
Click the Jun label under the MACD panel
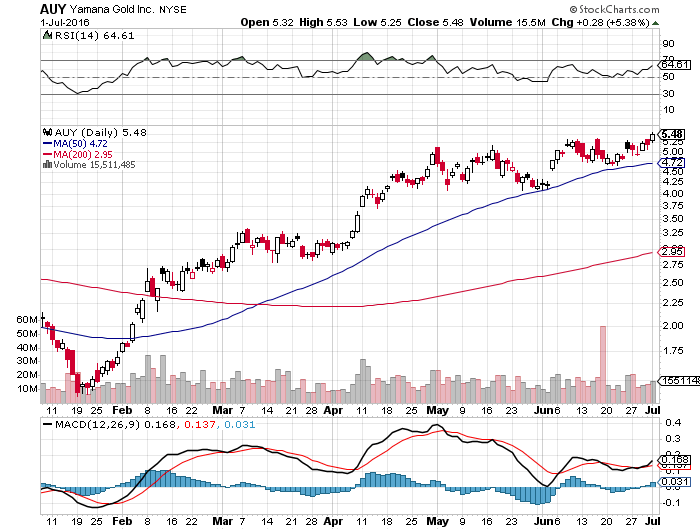coord(544,521)
